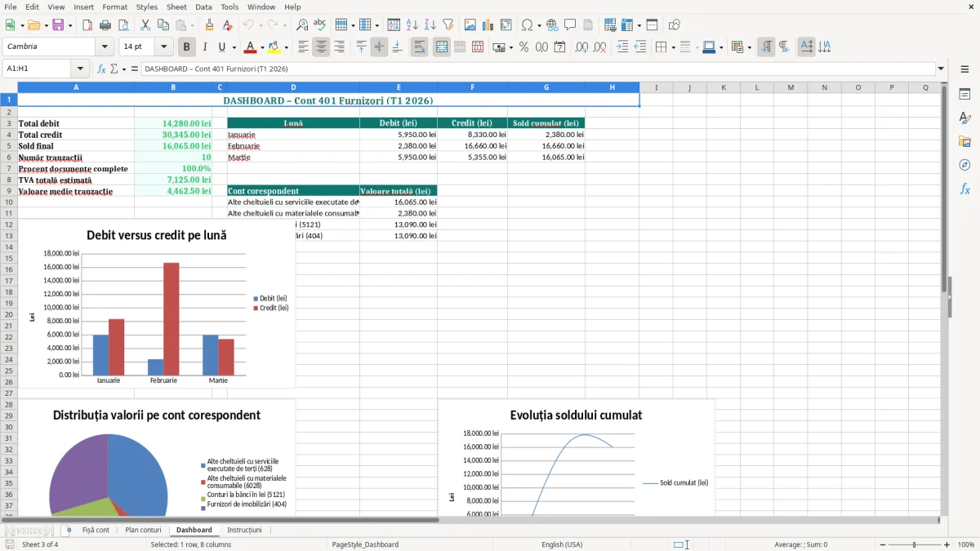
Task: Expand the Name Box dropdown
Action: [80, 69]
